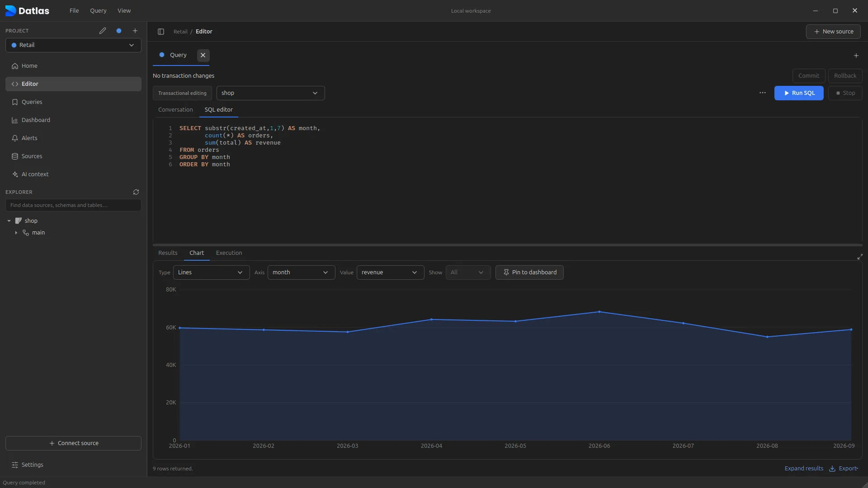Click the Connect source button

coord(73,443)
